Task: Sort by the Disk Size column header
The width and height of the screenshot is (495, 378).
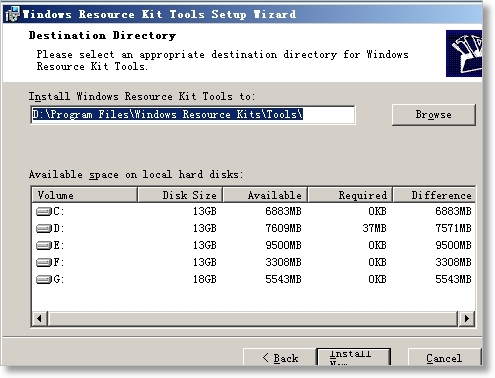Action: (180, 195)
